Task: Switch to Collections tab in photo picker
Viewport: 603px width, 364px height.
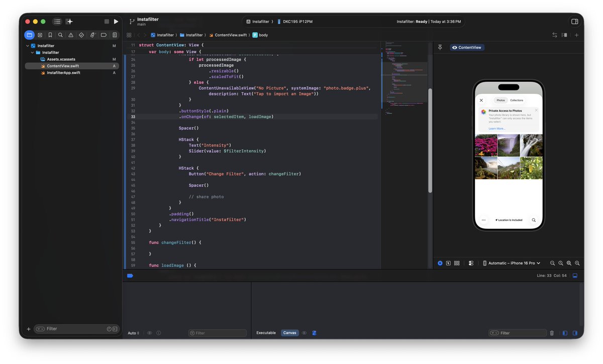Action: tap(517, 100)
